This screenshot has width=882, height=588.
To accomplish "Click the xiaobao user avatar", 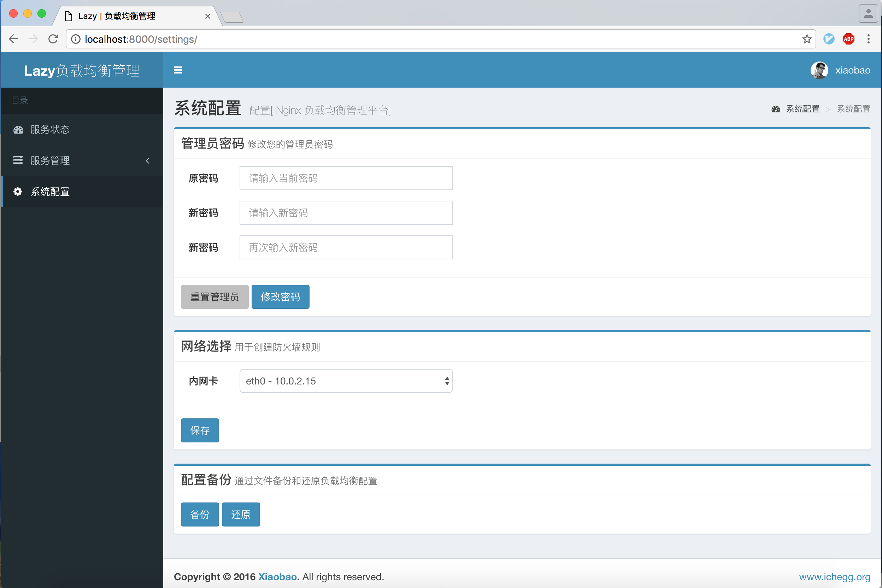I will tap(819, 70).
